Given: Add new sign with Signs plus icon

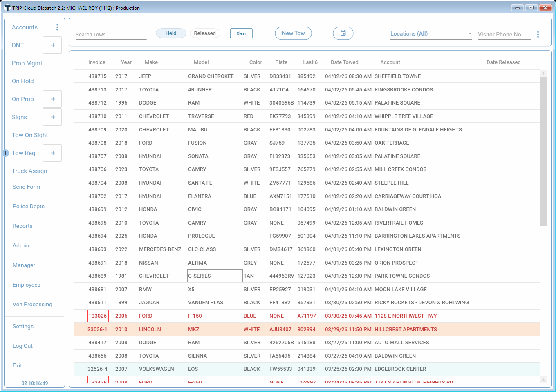Looking at the screenshot, I should (x=53, y=117).
